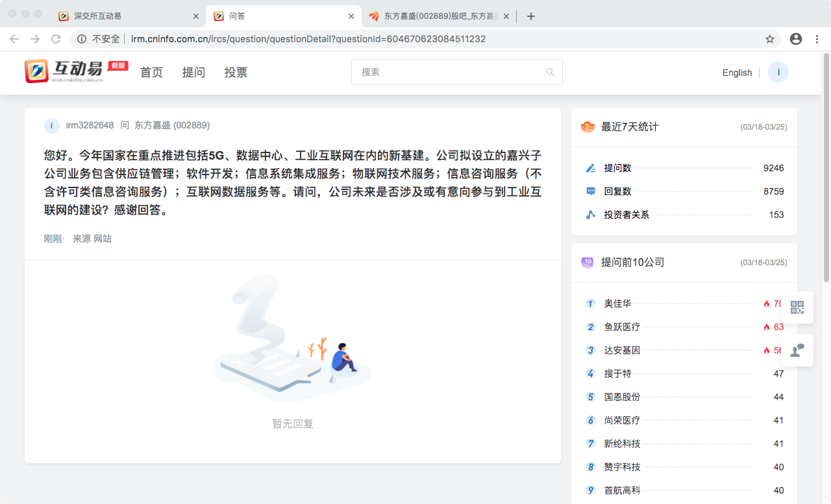Screen dimensions: 831x504
Task: Open Chrome three-dot menu
Action: pos(817,39)
